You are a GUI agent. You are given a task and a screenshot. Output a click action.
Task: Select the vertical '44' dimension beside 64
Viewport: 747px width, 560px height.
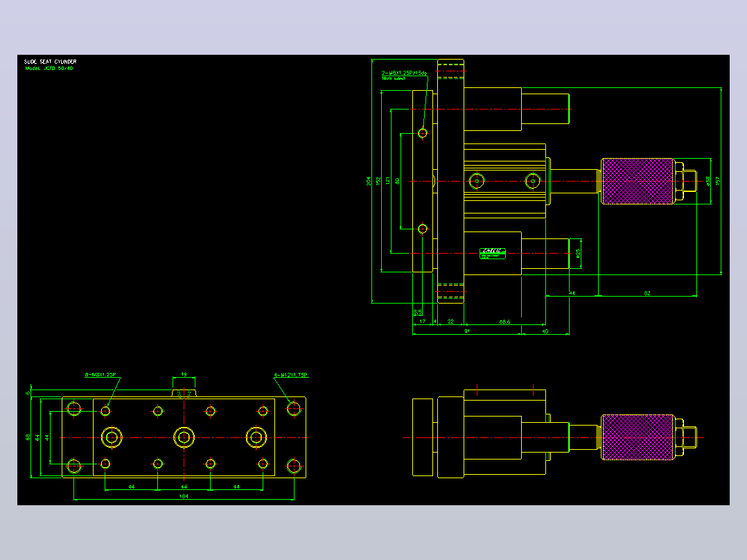pyautogui.click(x=46, y=437)
